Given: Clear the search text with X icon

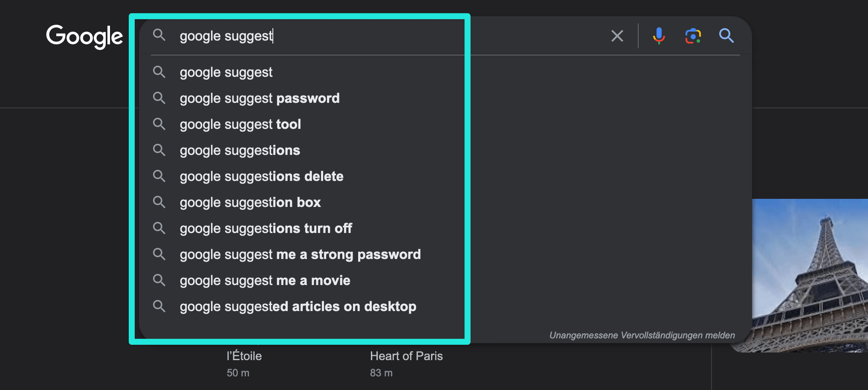Looking at the screenshot, I should [x=617, y=36].
